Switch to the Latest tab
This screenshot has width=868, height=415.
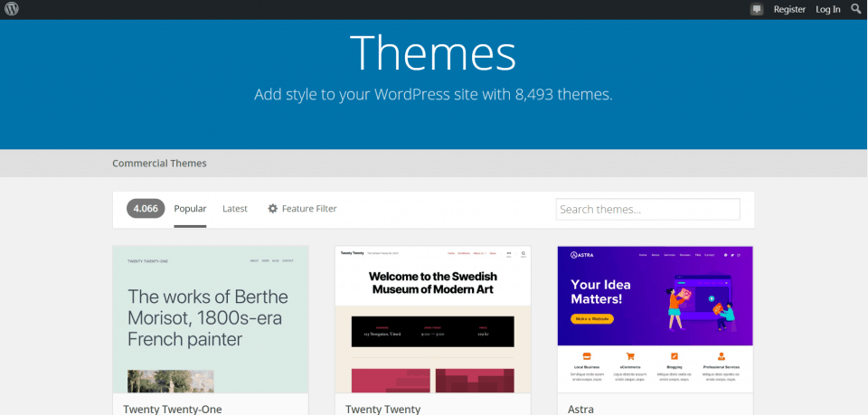pyautogui.click(x=235, y=209)
